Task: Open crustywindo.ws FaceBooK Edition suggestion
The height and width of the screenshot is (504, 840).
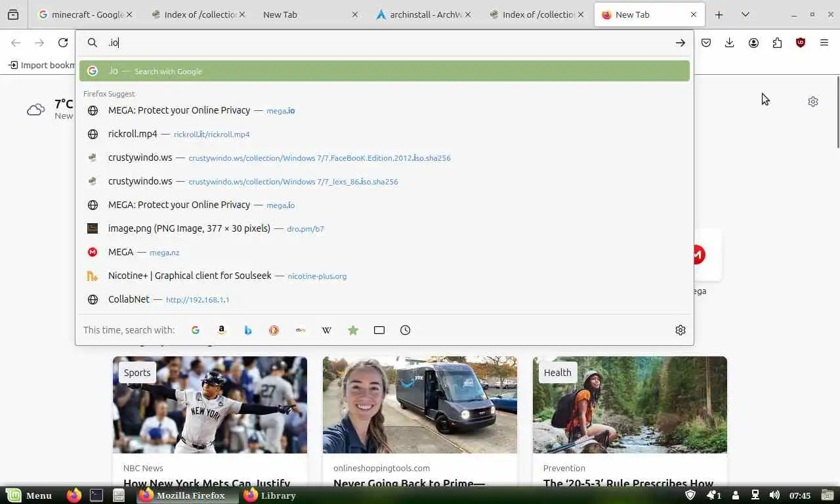Action: (385, 157)
